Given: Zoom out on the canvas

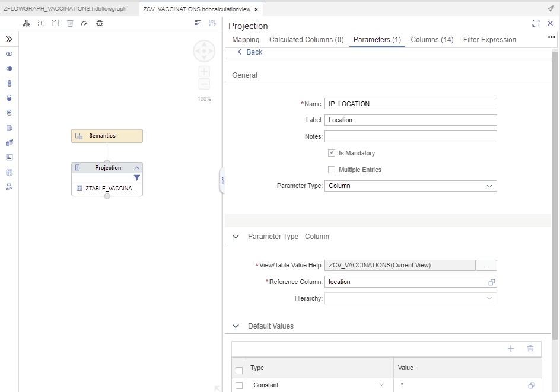Looking at the screenshot, I should point(204,84).
